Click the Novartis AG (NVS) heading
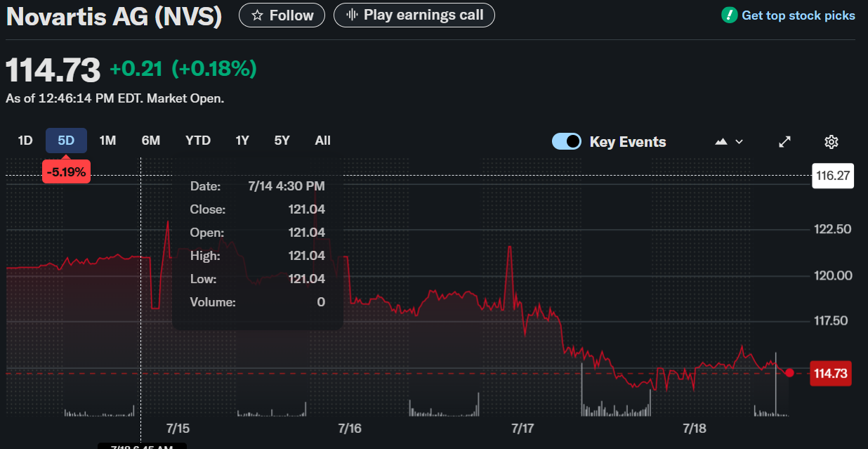This screenshot has height=449, width=868. [x=114, y=16]
